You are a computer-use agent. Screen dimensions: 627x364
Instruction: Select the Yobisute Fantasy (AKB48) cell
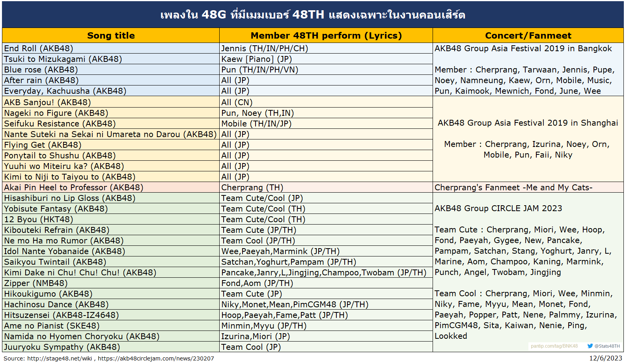[x=111, y=209]
